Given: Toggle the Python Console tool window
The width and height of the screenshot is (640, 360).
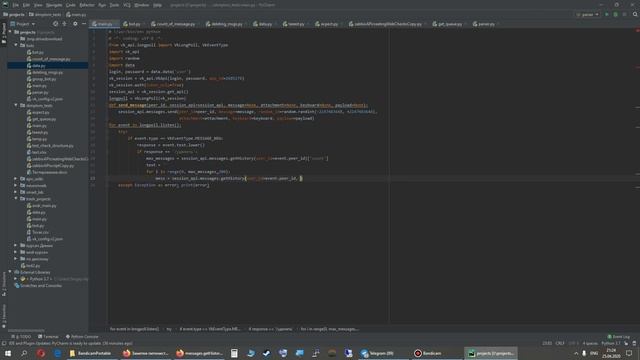Looking at the screenshot, I should [82, 337].
